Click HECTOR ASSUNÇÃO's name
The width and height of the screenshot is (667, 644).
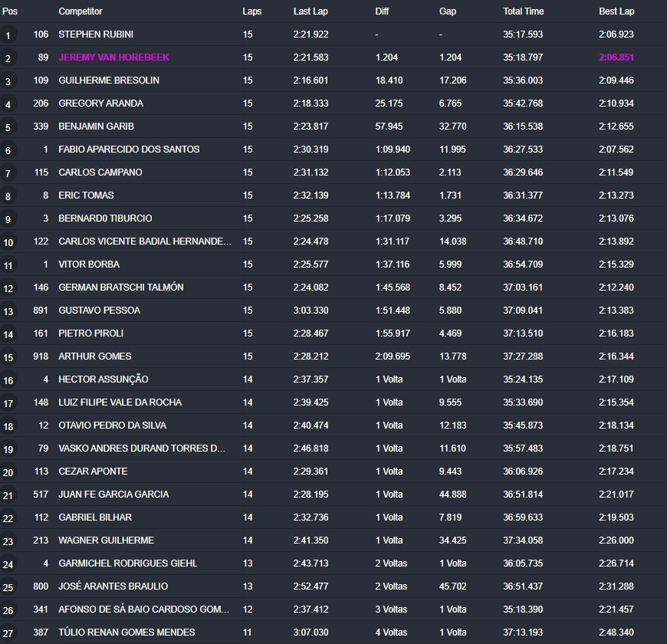103,379
